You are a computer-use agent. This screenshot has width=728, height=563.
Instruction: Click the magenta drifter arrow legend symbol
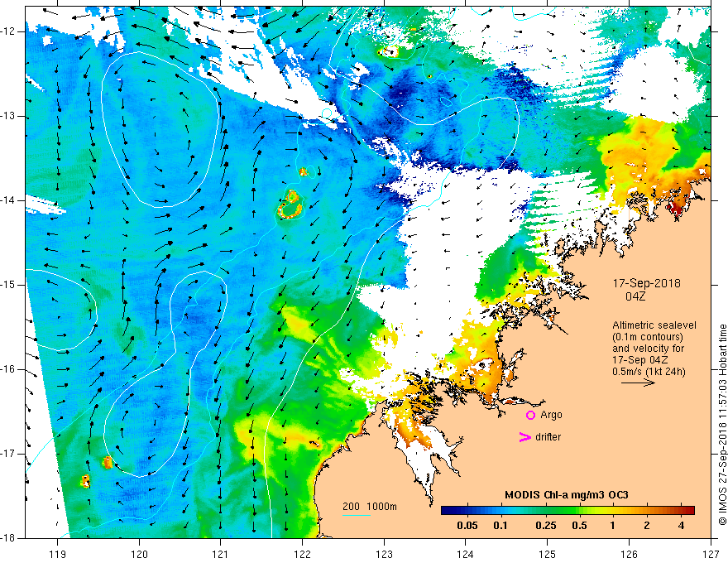click(x=525, y=437)
